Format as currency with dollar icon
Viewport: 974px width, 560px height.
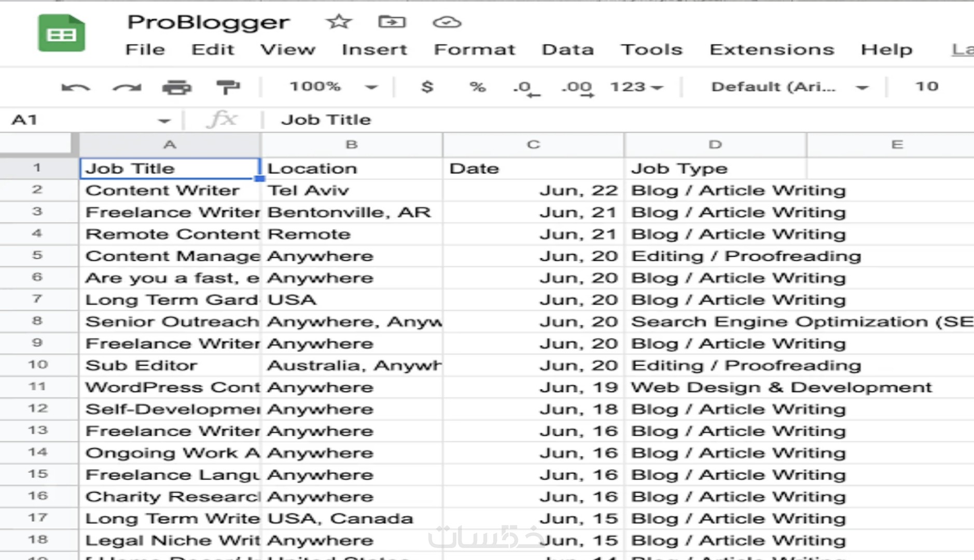point(427,87)
